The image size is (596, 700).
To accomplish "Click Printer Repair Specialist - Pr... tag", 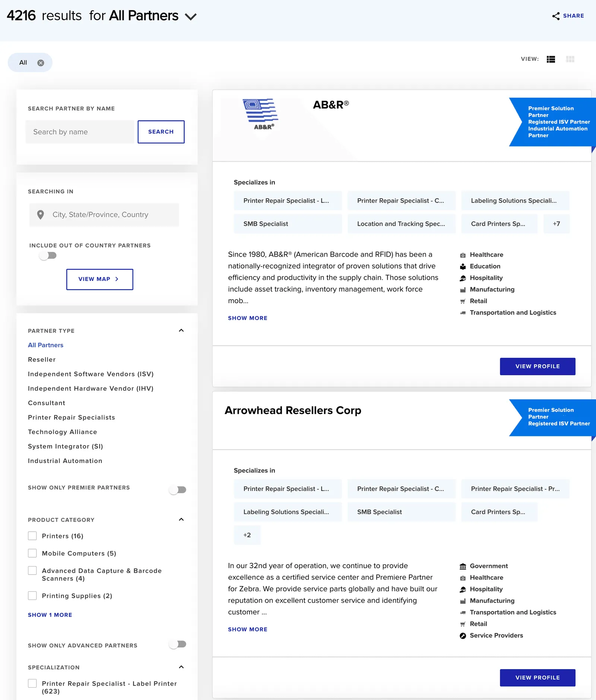I will [516, 489].
